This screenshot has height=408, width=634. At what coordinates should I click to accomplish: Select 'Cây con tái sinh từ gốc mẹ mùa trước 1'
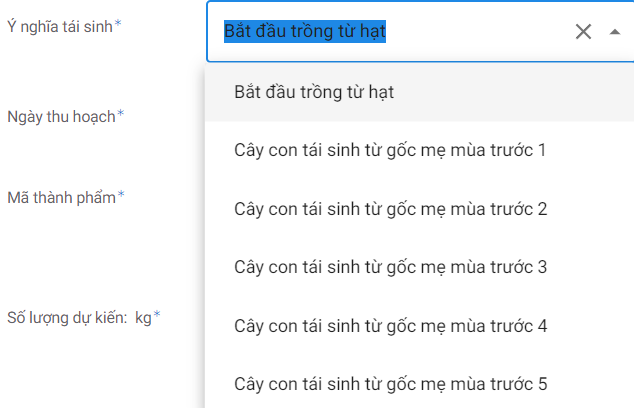click(x=390, y=151)
